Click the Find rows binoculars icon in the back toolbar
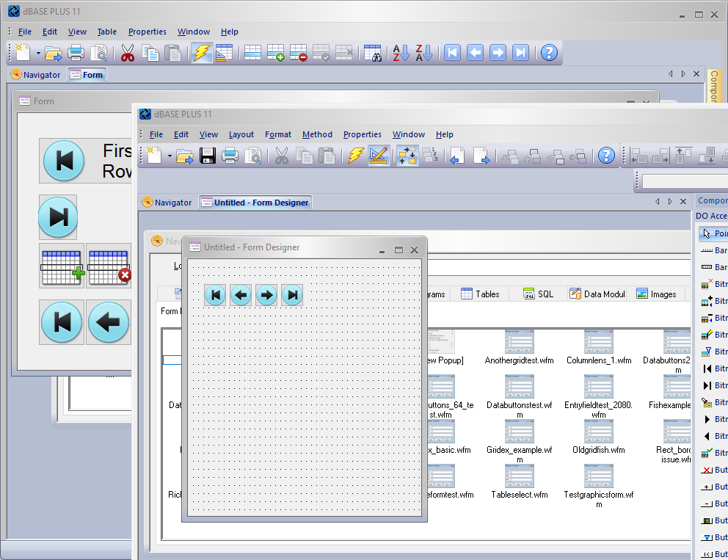The image size is (728, 560). click(x=372, y=53)
